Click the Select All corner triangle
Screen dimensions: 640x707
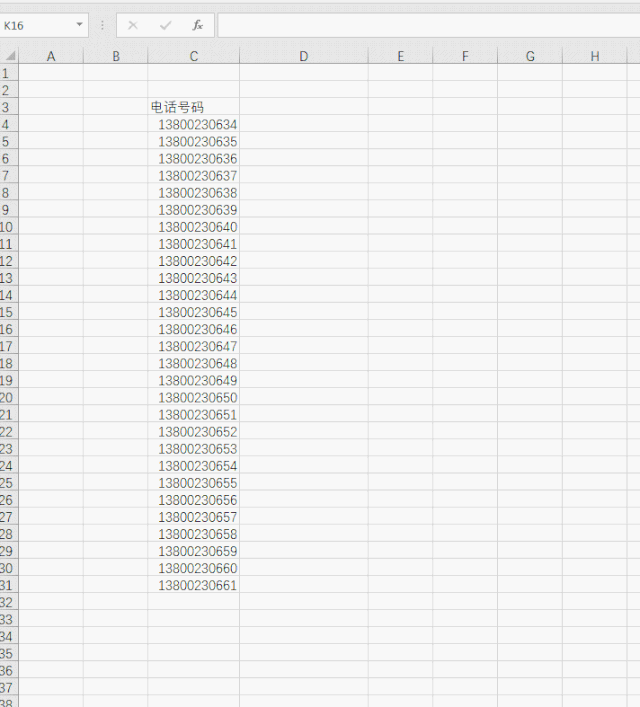10,56
